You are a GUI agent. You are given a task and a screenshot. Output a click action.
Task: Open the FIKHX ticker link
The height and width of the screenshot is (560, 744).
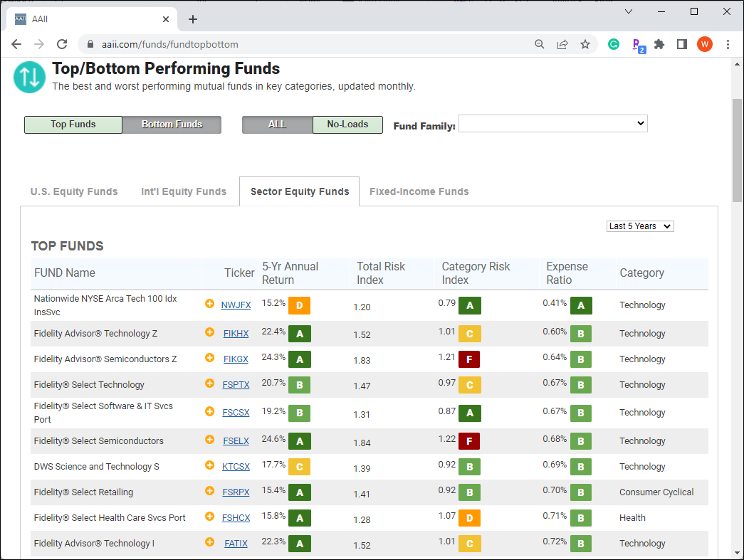click(236, 333)
